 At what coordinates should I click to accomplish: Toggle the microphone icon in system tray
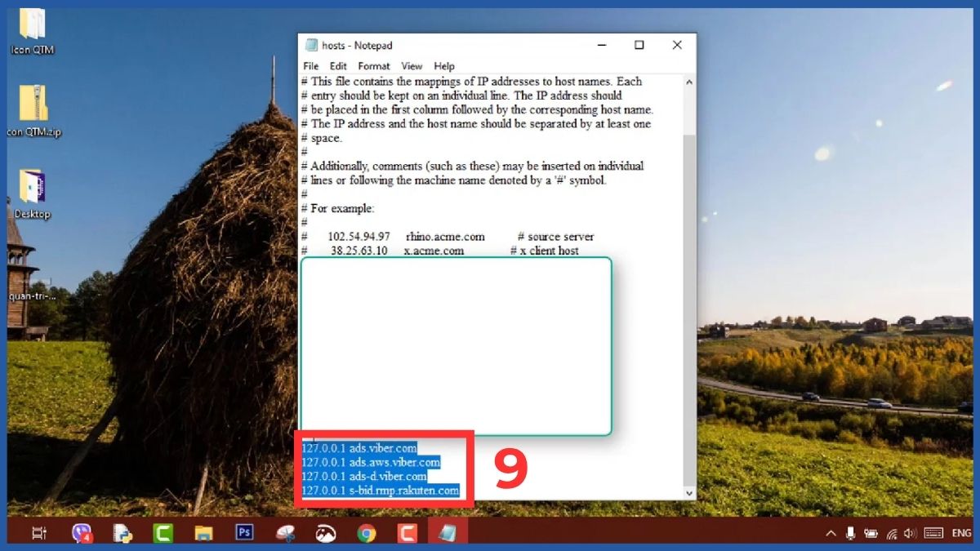coord(851,535)
